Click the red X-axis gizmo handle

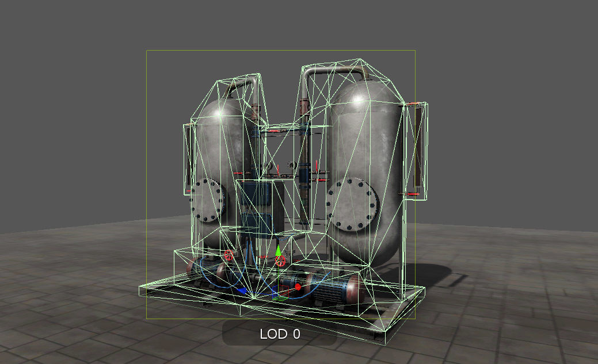(298, 286)
